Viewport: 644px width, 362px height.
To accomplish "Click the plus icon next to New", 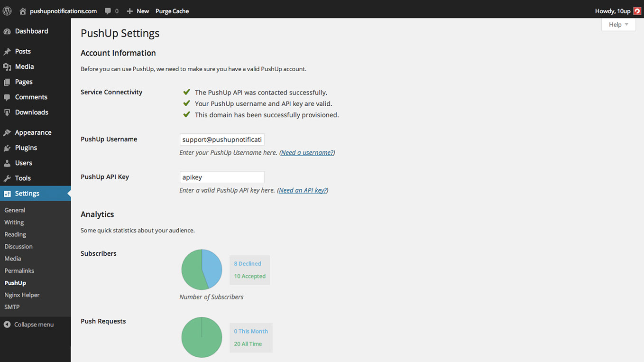I will 130,11.
